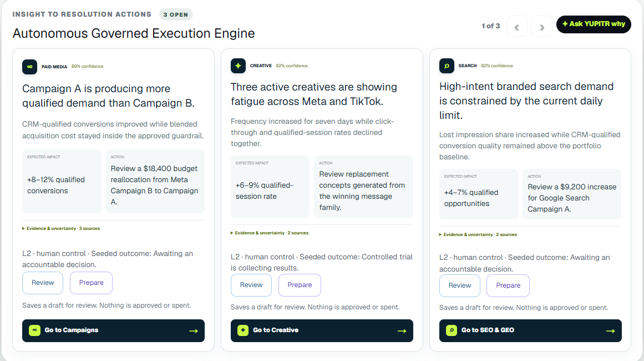Click the Search magnifier card icon

(x=447, y=66)
